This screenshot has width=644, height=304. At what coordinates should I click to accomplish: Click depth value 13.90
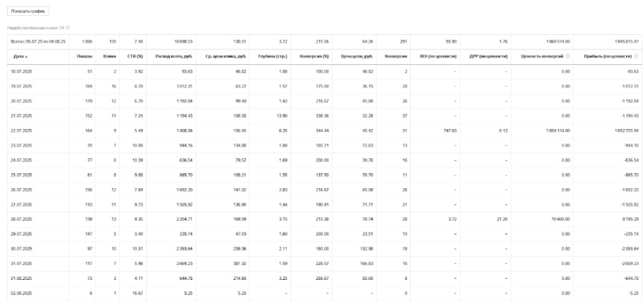click(282, 116)
